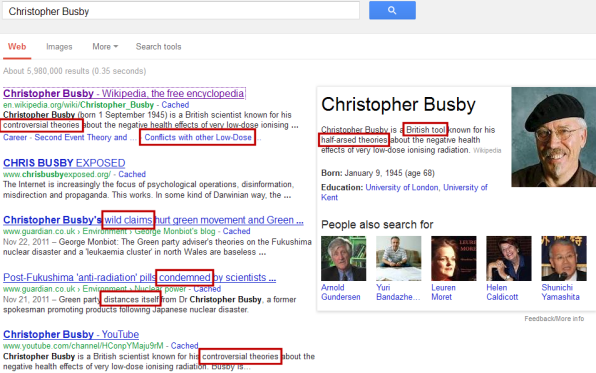Open Cached link for chrisbusbyexposed.org
The image size is (596, 373).
(x=132, y=174)
